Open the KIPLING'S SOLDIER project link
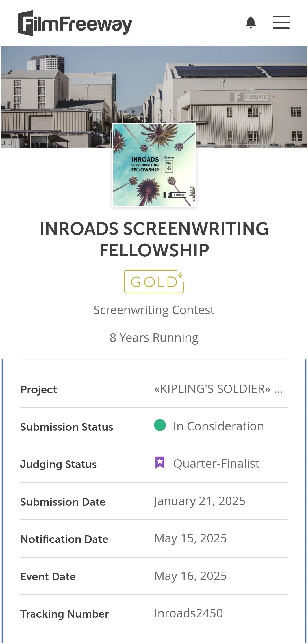308x644 pixels. [218, 389]
